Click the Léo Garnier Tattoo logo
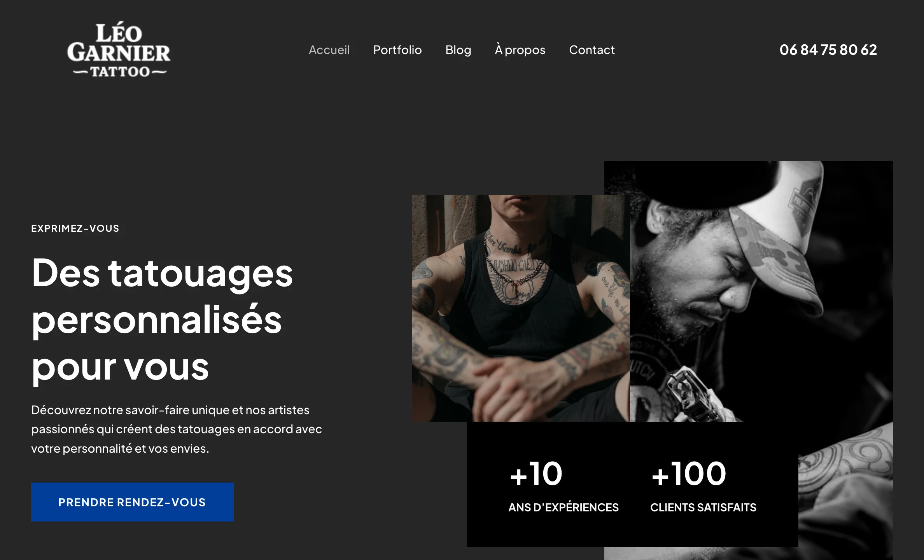The image size is (924, 560). (119, 49)
